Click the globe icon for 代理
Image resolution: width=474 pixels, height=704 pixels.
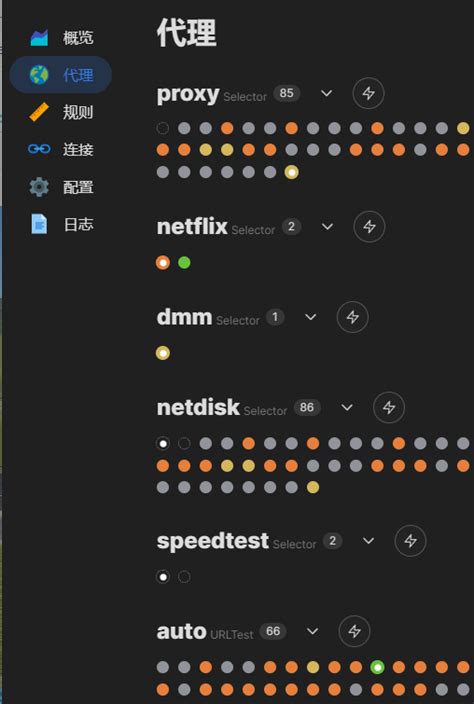click(39, 75)
